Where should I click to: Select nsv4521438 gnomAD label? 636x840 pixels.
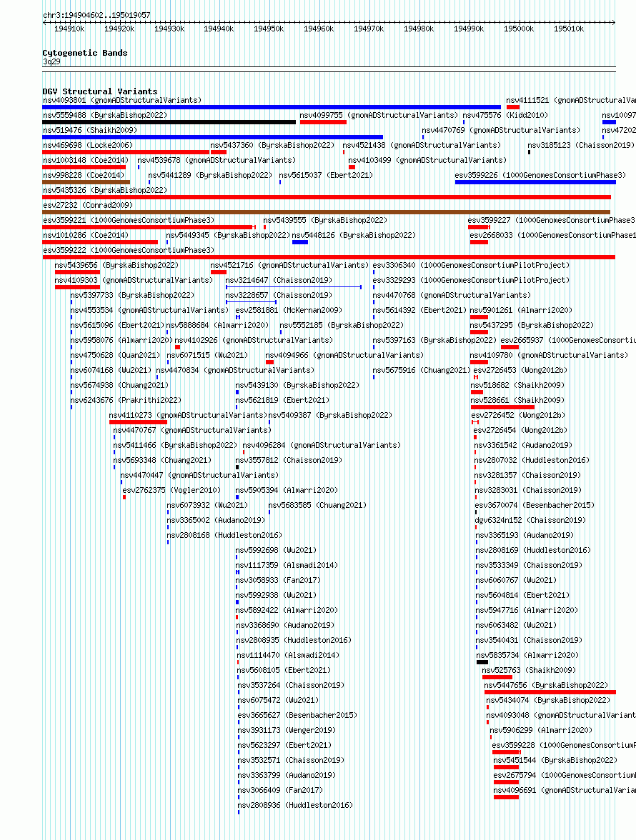(x=422, y=145)
